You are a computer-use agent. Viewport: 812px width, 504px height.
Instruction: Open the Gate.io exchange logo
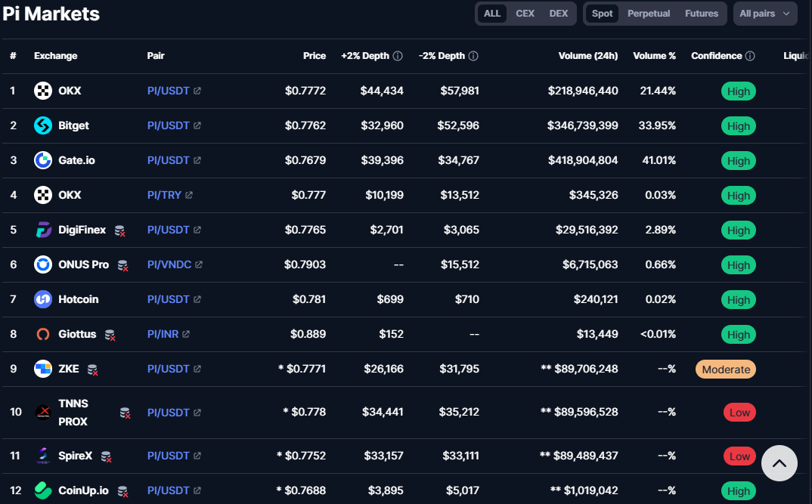point(43,160)
